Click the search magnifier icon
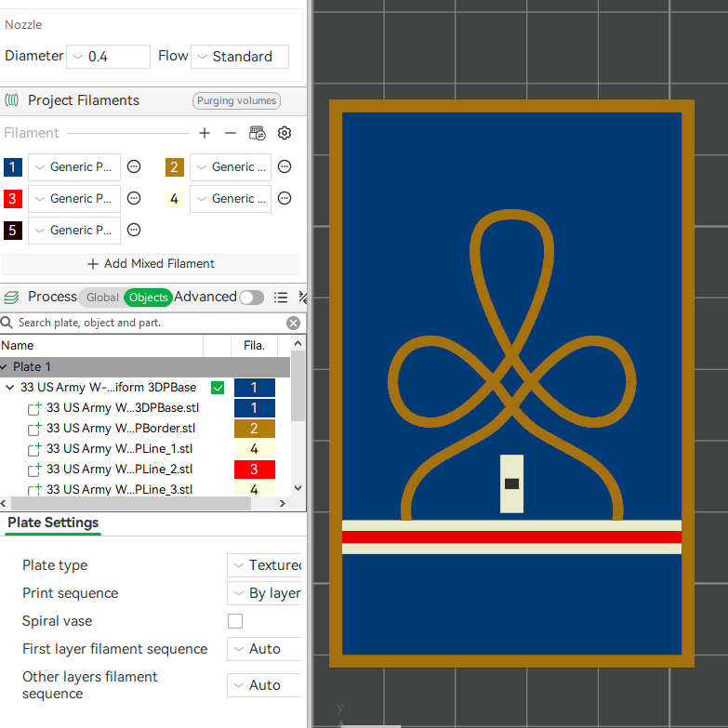Image resolution: width=728 pixels, height=728 pixels. (x=7, y=323)
